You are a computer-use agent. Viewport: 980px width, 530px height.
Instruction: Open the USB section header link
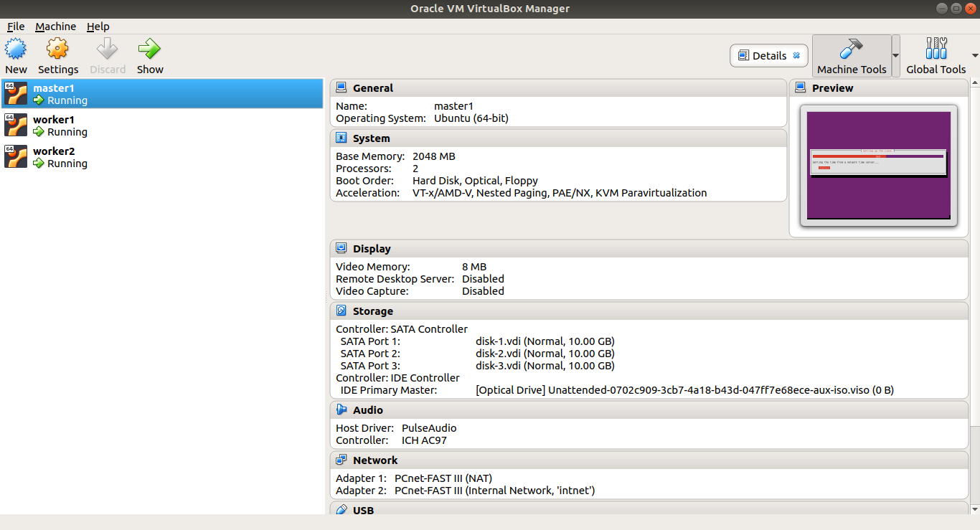click(363, 510)
